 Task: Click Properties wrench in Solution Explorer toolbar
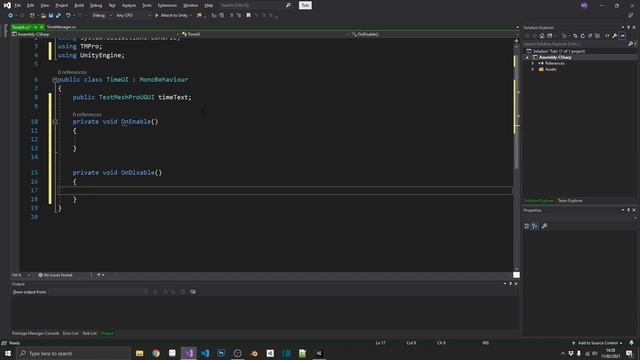click(615, 36)
